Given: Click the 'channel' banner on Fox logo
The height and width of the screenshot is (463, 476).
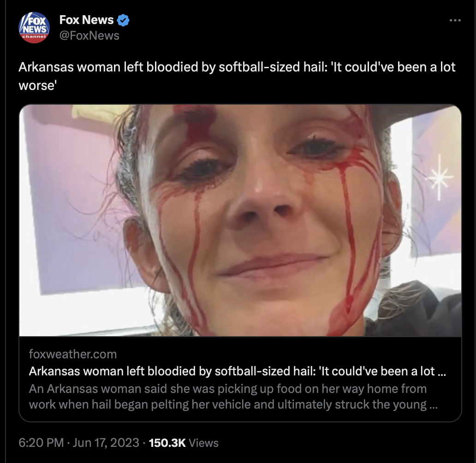Looking at the screenshot, I should point(34,36).
